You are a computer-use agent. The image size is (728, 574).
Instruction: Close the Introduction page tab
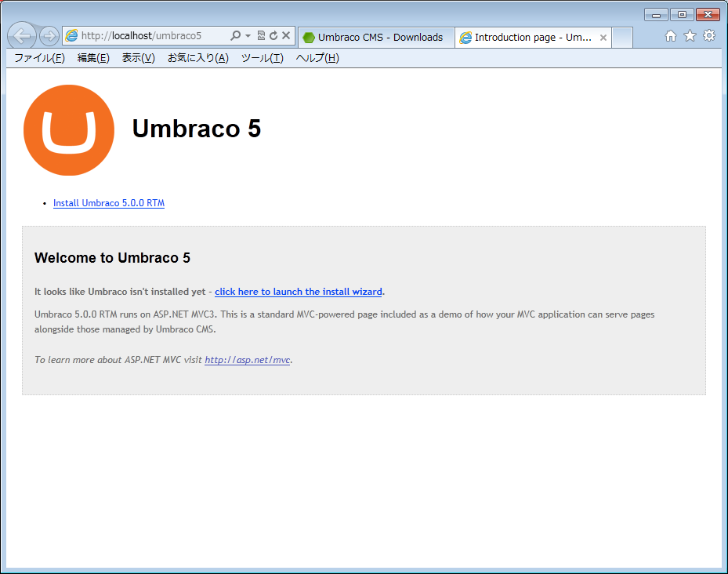603,38
